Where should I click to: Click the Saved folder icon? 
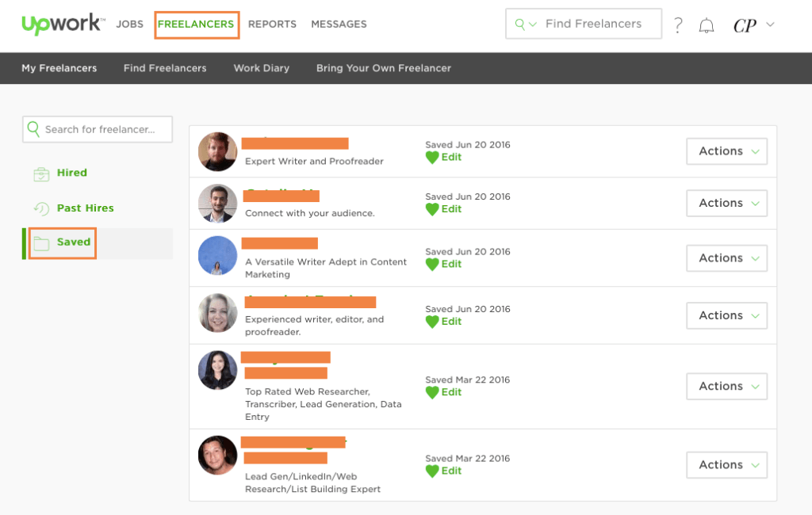[41, 242]
